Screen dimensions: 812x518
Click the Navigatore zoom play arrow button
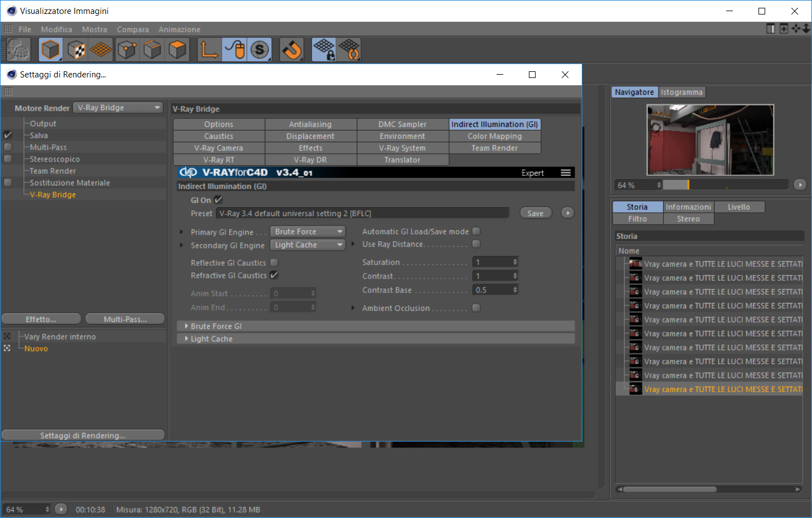coord(800,184)
